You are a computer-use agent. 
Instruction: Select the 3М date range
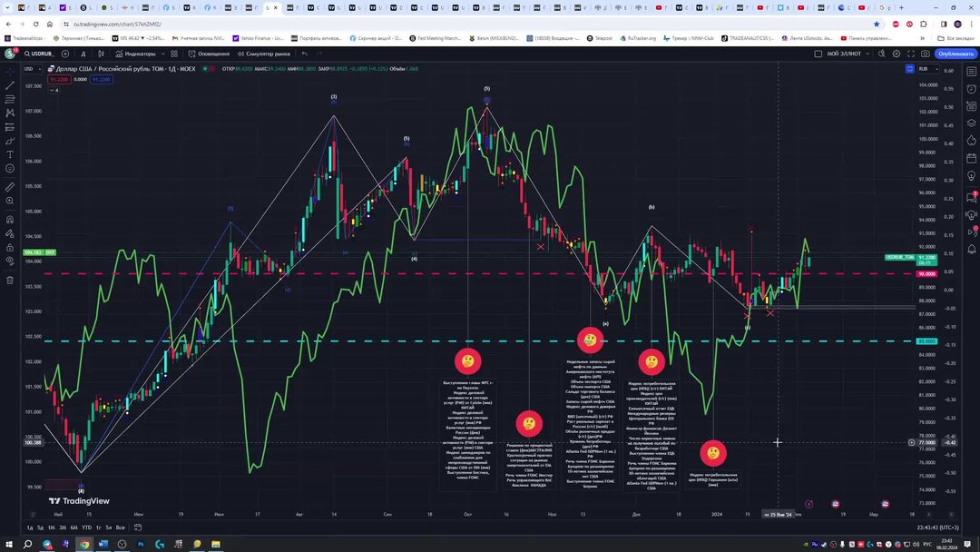(63, 527)
